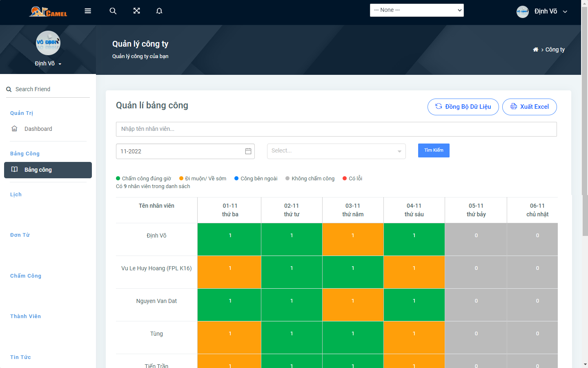Click the green 'Chấm công đúng giờ' legend dot
The height and width of the screenshot is (368, 588).
(x=118, y=178)
